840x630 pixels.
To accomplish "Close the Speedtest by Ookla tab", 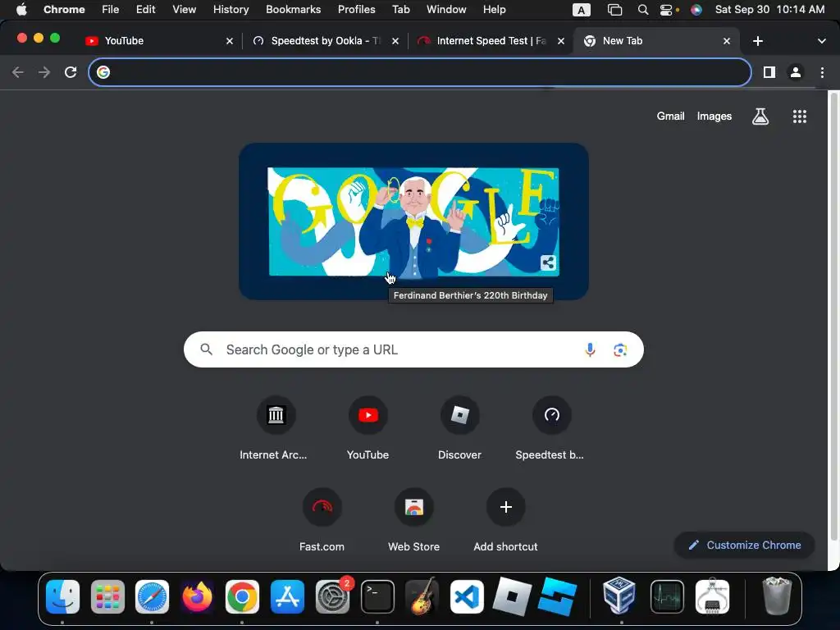I will pos(395,41).
